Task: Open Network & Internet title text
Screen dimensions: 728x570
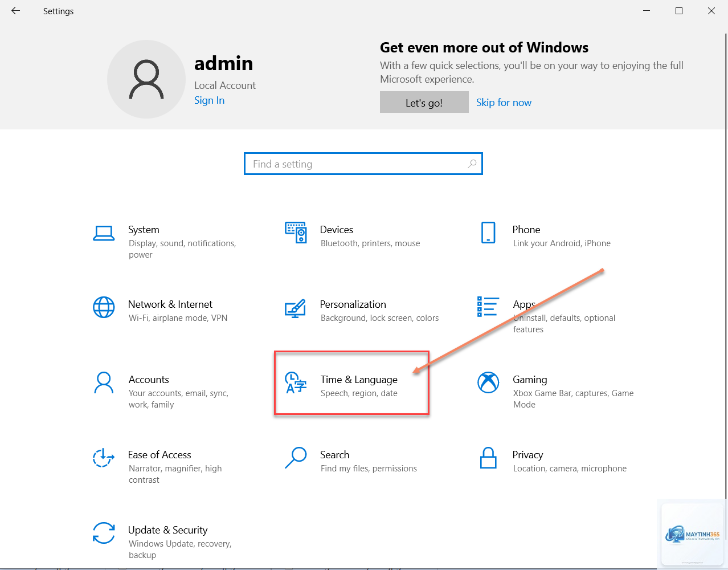Action: coord(170,304)
